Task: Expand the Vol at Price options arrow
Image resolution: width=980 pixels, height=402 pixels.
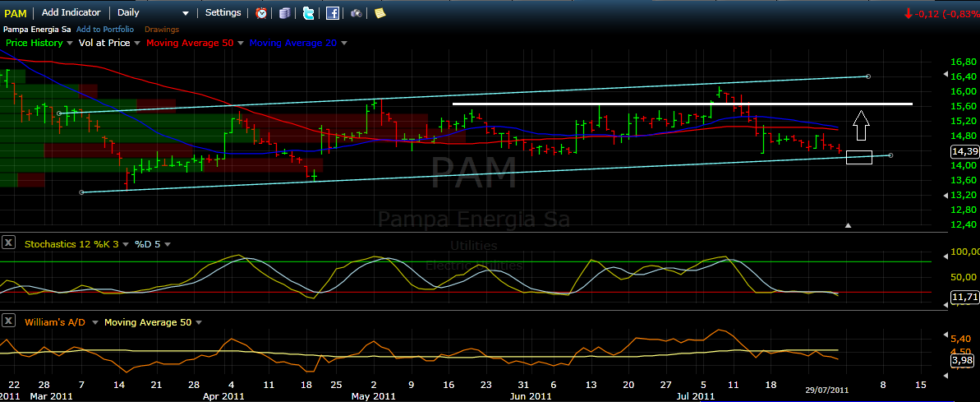Action: tap(137, 43)
